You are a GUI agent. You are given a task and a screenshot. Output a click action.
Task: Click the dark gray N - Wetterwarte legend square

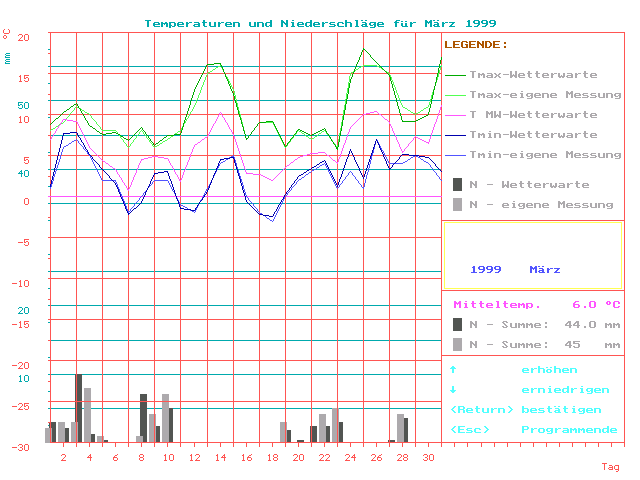(x=458, y=184)
